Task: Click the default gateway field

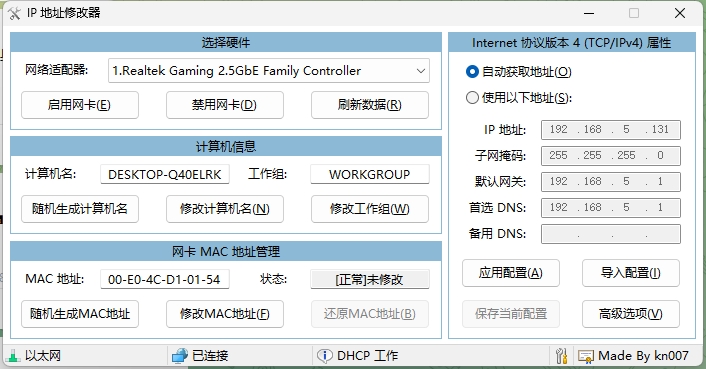Action: click(611, 182)
